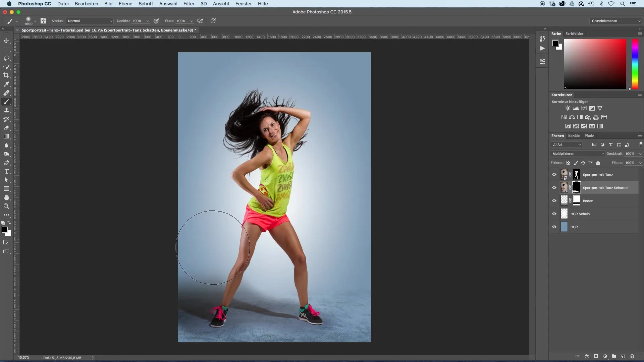The image size is (644, 362).
Task: Select the Rectangle shape tool
Action: coord(6,189)
